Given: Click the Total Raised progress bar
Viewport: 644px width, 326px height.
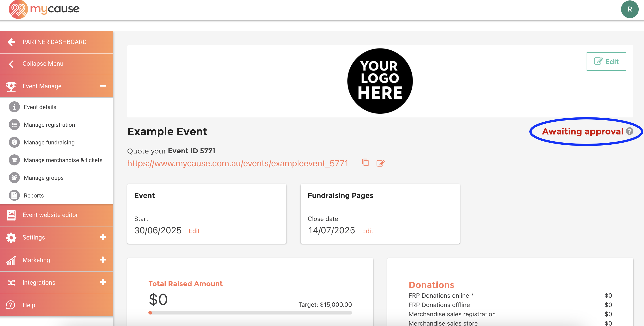Looking at the screenshot, I should tap(250, 313).
